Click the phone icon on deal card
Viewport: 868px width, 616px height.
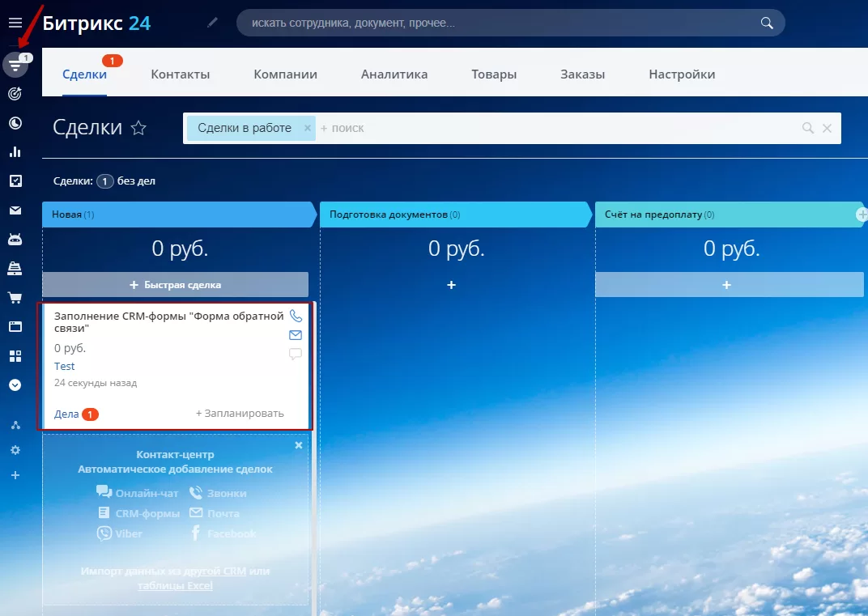click(296, 316)
